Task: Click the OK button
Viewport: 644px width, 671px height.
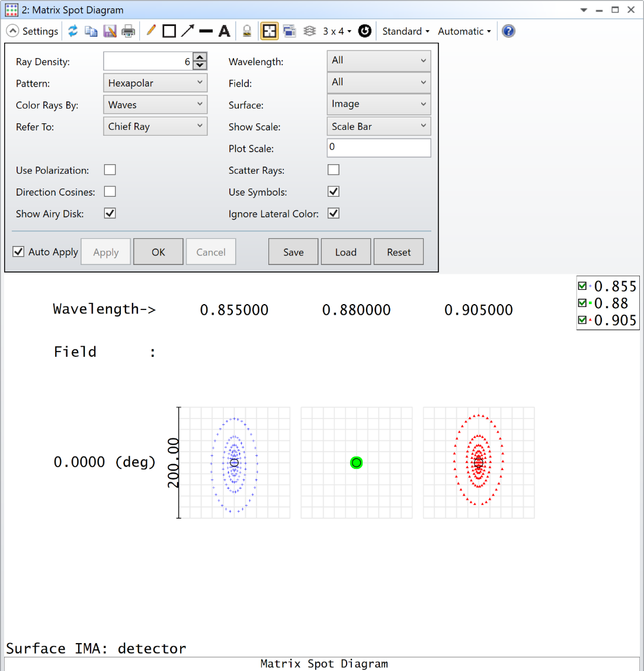Action: (158, 251)
